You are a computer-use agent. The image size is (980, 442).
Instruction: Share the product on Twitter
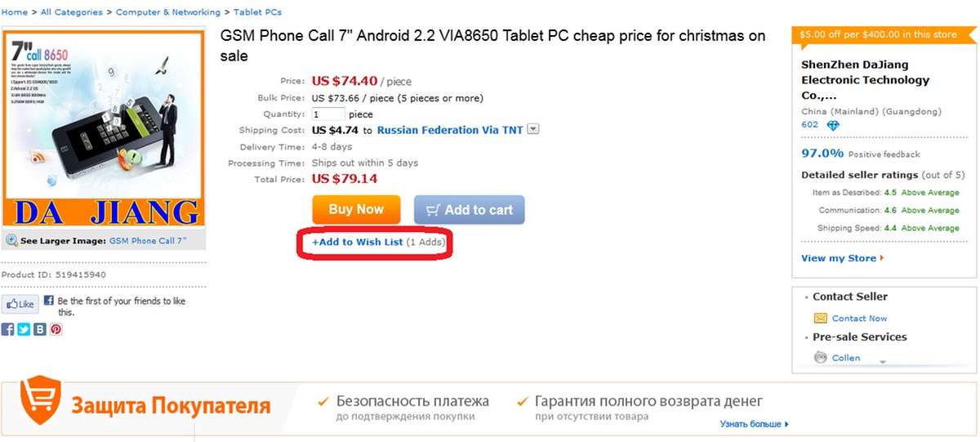click(x=24, y=329)
